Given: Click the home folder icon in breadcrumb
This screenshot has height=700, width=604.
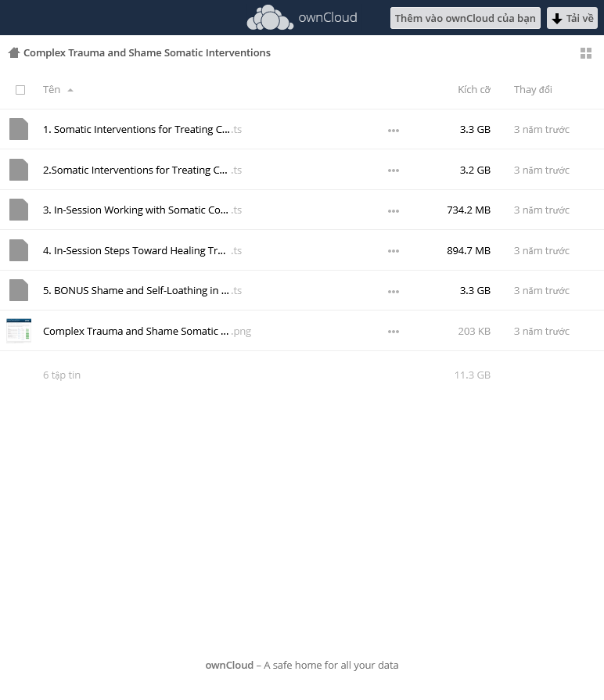Looking at the screenshot, I should click(x=14, y=52).
